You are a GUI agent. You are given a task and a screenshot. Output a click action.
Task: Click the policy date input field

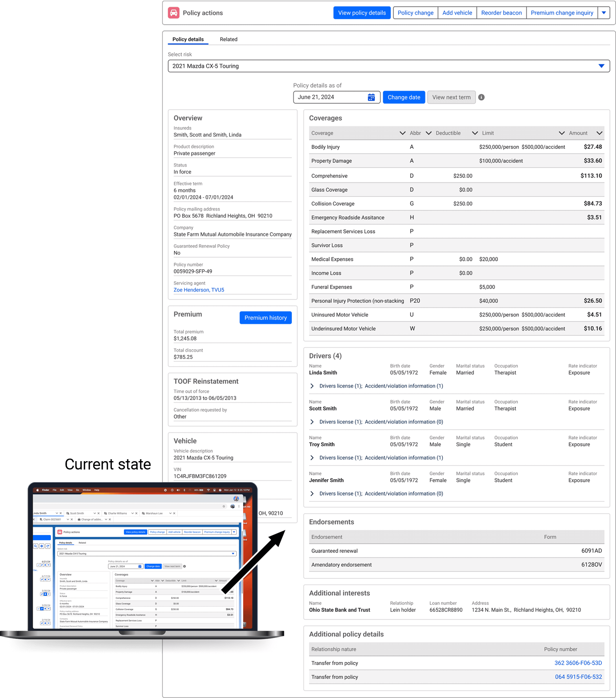(330, 97)
